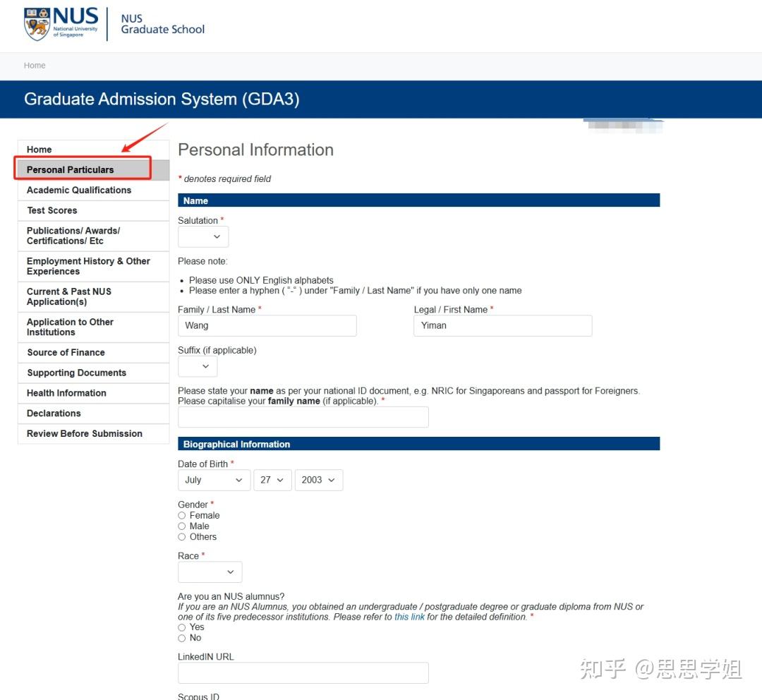Open the birth day dropdown showing 27

272,480
